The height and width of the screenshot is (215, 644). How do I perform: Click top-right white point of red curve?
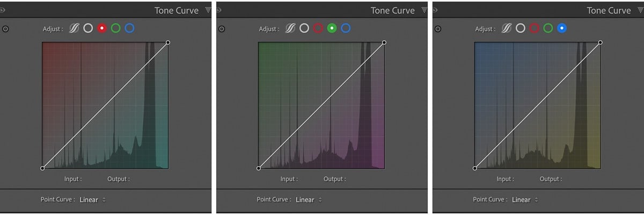(x=168, y=42)
